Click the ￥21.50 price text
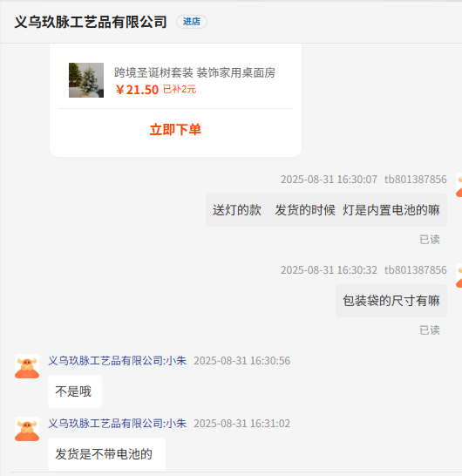This screenshot has width=462, height=476. (137, 90)
